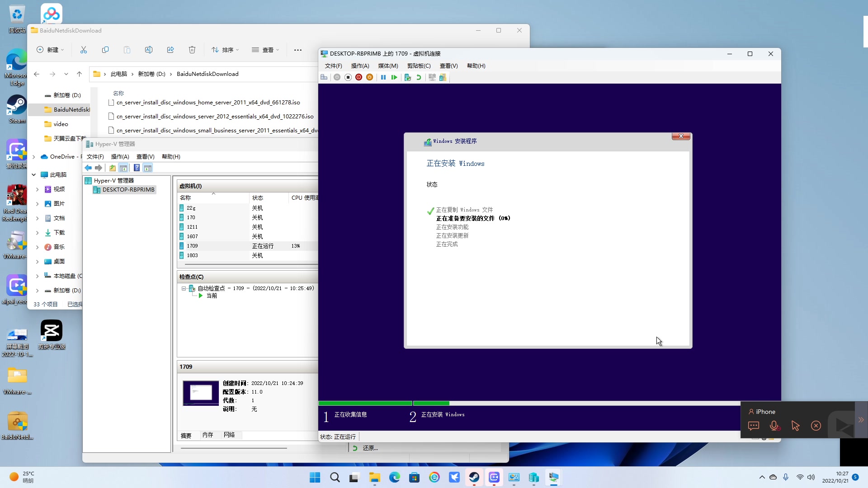Open Windows Start menu on taskbar
The height and width of the screenshot is (488, 868).
tap(315, 477)
